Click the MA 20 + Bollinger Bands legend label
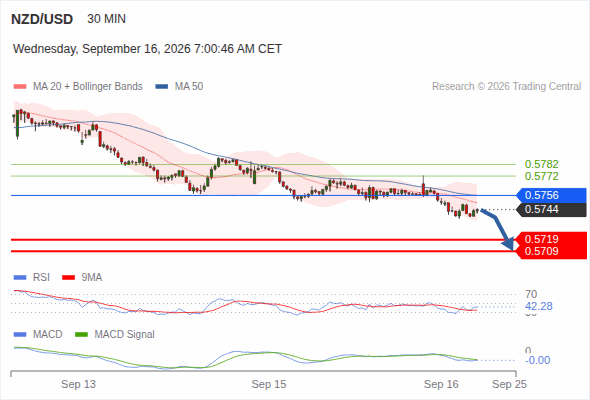The height and width of the screenshot is (400, 590). pos(88,87)
